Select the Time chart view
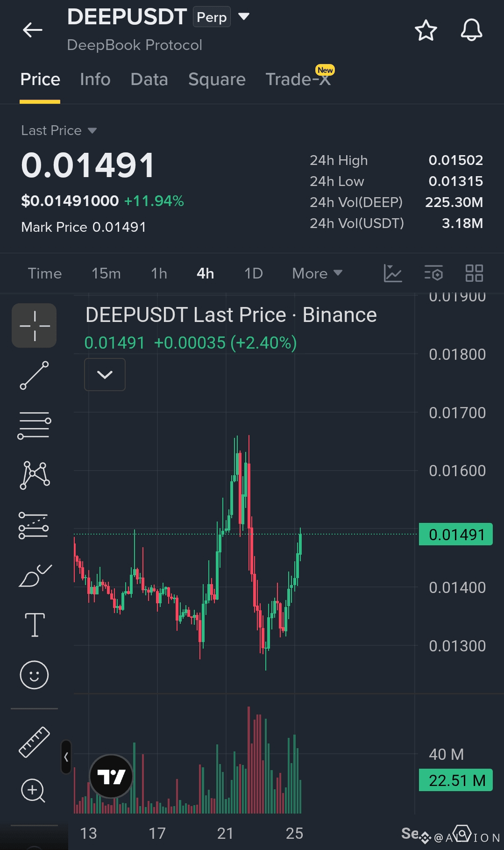Viewport: 504px width, 850px height. tap(45, 273)
